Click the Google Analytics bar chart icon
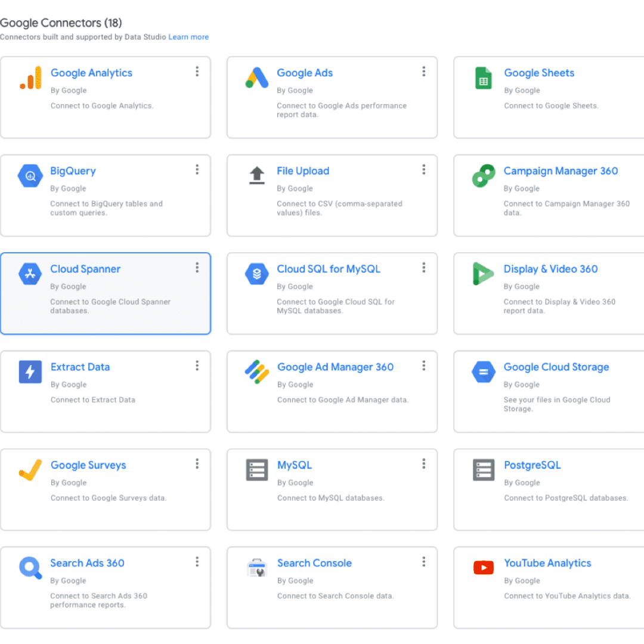This screenshot has height=644, width=644. pos(31,78)
